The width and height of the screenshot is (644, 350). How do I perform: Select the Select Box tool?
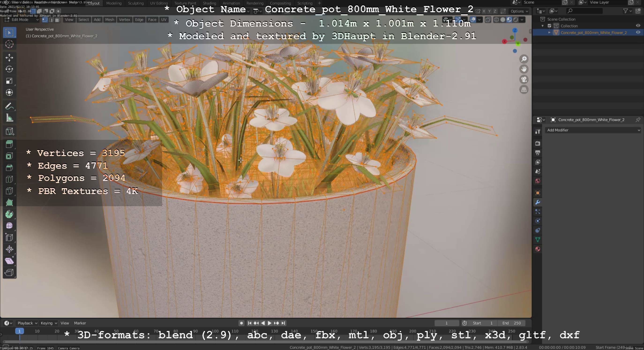point(10,33)
